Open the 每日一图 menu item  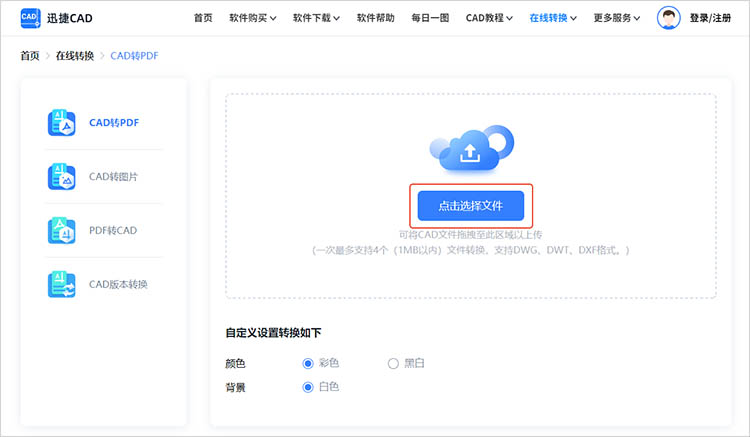pyautogui.click(x=430, y=18)
